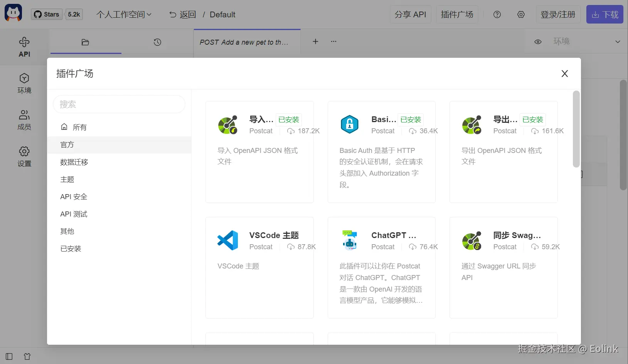Open the Basi... plugin title
This screenshot has width=628, height=364.
pyautogui.click(x=384, y=119)
